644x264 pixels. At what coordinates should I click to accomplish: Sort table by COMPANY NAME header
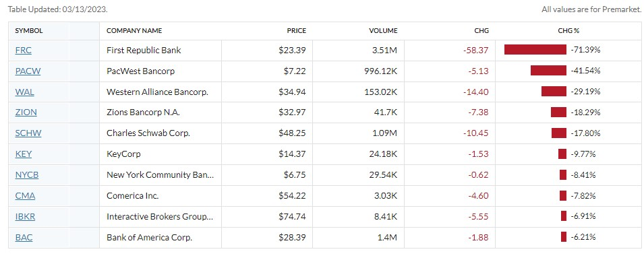click(x=134, y=31)
